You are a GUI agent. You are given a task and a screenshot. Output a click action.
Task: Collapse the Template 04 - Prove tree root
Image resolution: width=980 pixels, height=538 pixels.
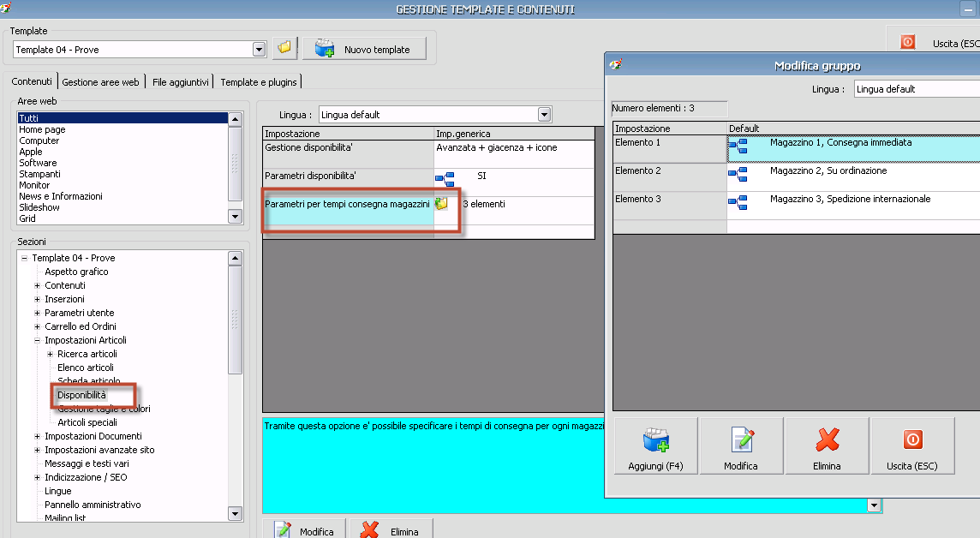coord(24,258)
